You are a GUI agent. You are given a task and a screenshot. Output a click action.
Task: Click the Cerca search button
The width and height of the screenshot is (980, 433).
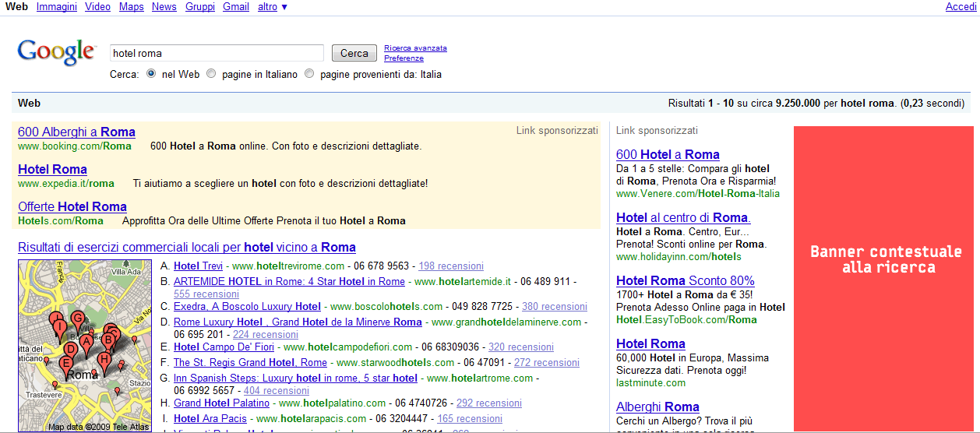pyautogui.click(x=354, y=53)
